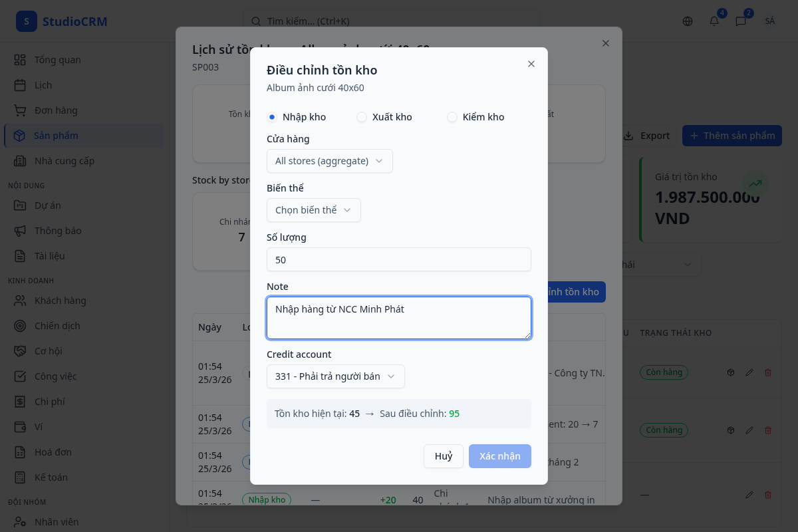Open the Credit account dropdown
798x532 pixels.
(x=335, y=376)
